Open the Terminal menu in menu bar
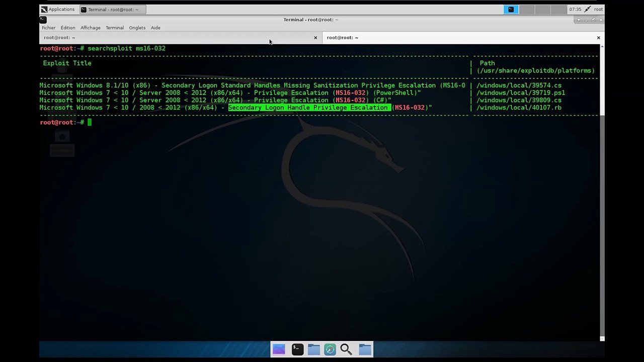 [x=115, y=28]
